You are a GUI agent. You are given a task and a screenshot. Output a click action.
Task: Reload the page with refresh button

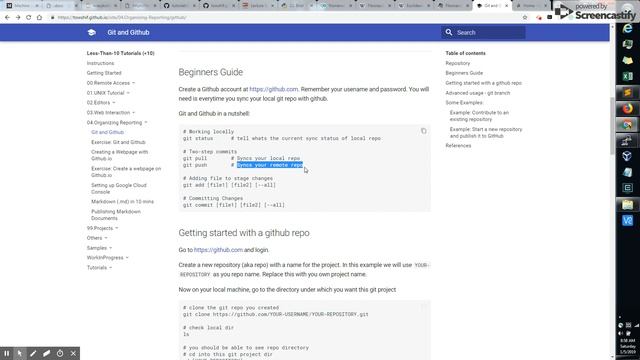tap(29, 18)
